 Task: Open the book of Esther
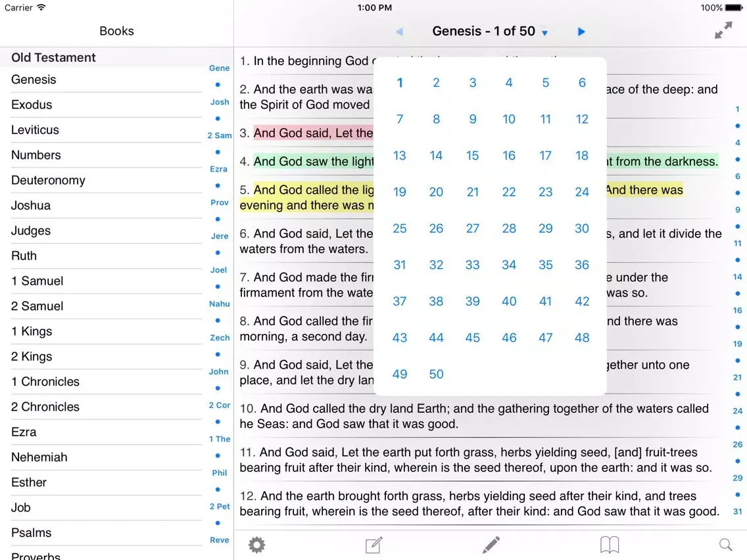(x=107, y=482)
